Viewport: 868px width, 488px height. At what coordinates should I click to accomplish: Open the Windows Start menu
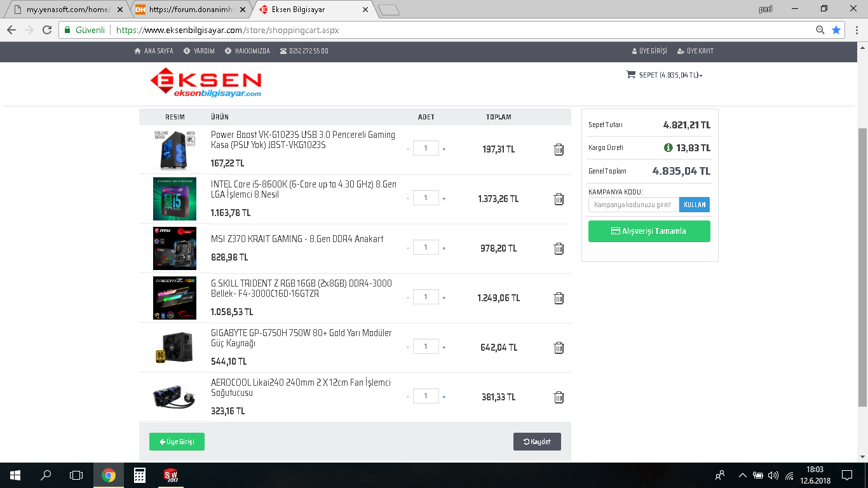pyautogui.click(x=15, y=475)
